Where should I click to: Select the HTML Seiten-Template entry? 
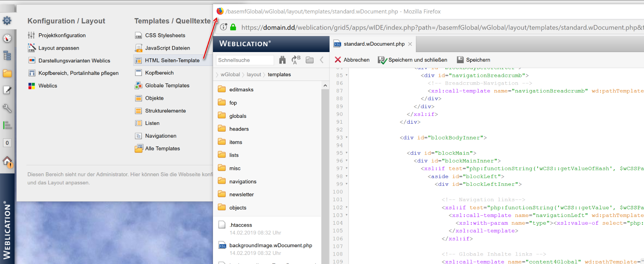(x=173, y=60)
